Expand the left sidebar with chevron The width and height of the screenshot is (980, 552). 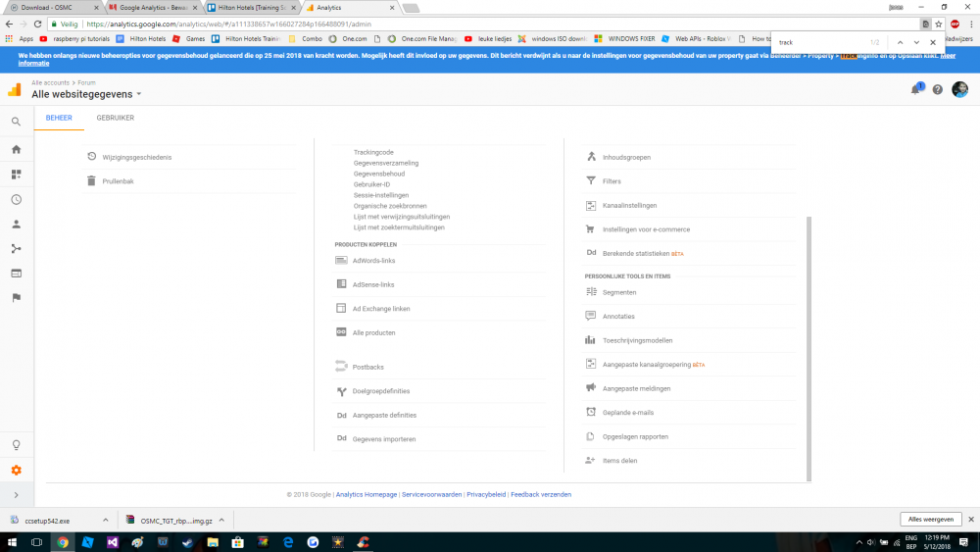tap(17, 495)
